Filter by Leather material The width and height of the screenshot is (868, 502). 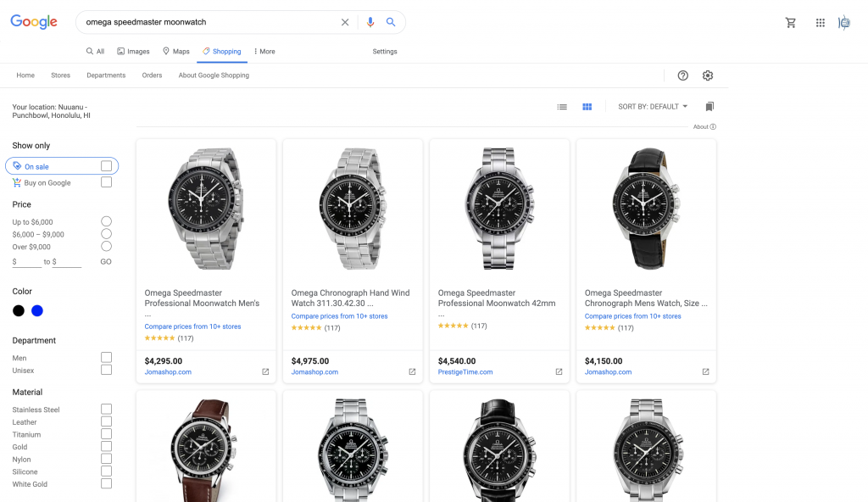tap(106, 421)
